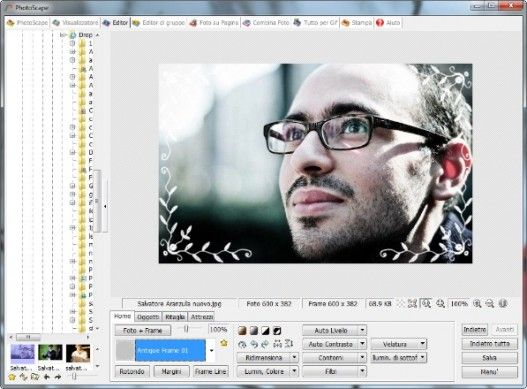Switch to Tutto per Gif tab
The width and height of the screenshot is (527, 389).
[x=316, y=23]
